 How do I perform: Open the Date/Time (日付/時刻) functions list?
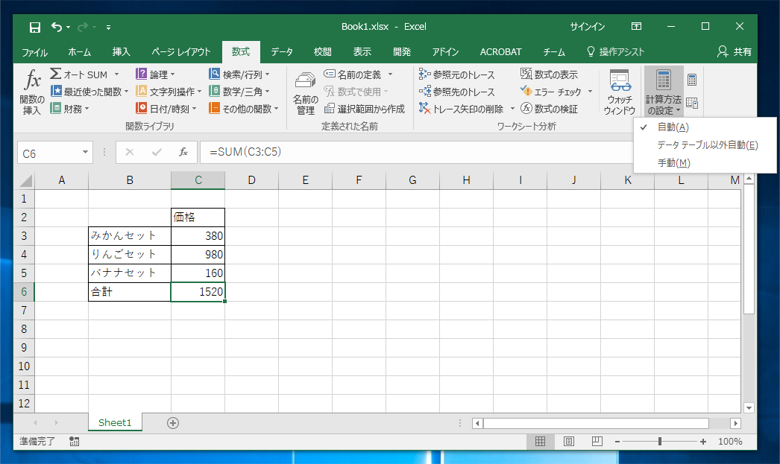pos(166,108)
